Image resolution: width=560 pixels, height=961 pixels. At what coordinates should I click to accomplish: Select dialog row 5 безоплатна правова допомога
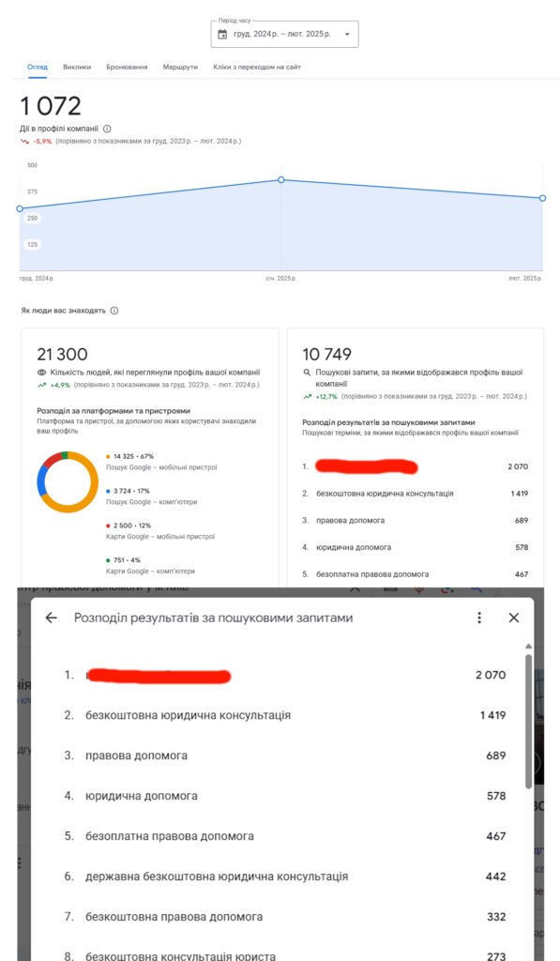[x=285, y=836]
